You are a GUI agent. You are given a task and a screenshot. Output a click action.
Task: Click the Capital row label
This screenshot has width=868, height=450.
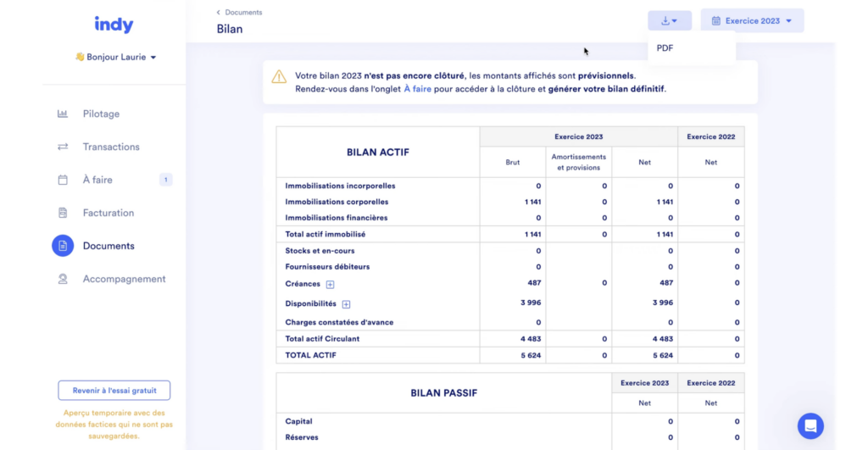tap(298, 422)
